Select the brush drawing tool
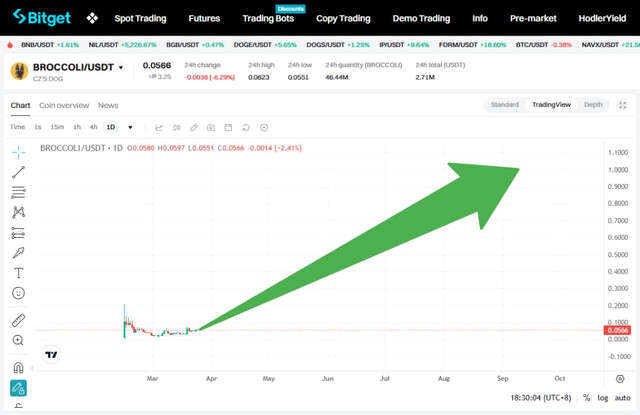The height and width of the screenshot is (415, 640). coord(18,253)
